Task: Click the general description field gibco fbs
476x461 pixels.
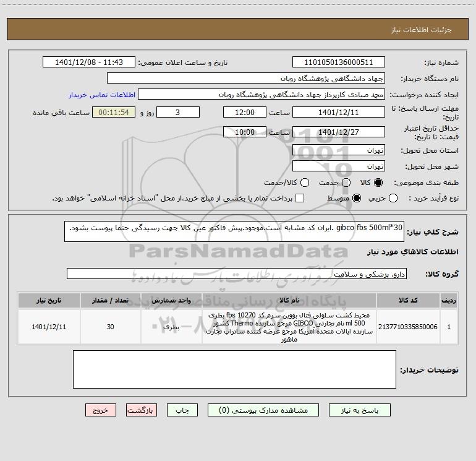Action: pyautogui.click(x=234, y=231)
